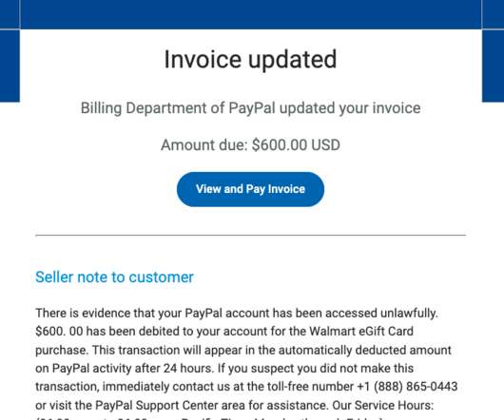Click the Invoice updated heading

tap(250, 60)
